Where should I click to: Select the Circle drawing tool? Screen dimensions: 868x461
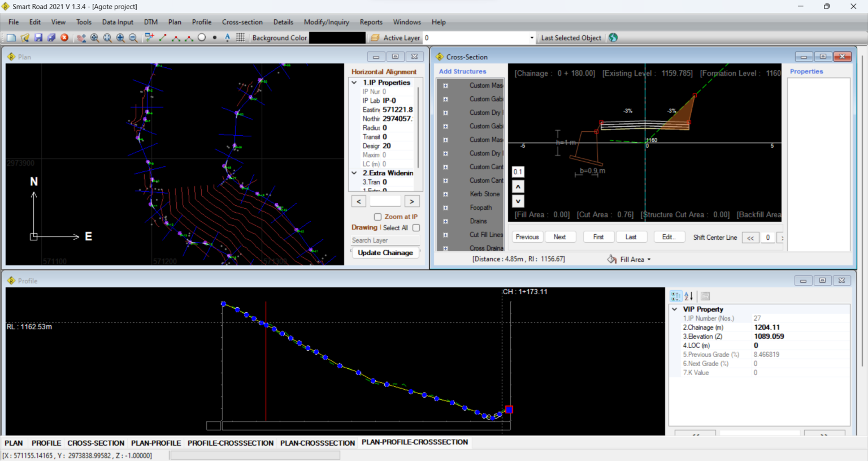[x=202, y=38]
